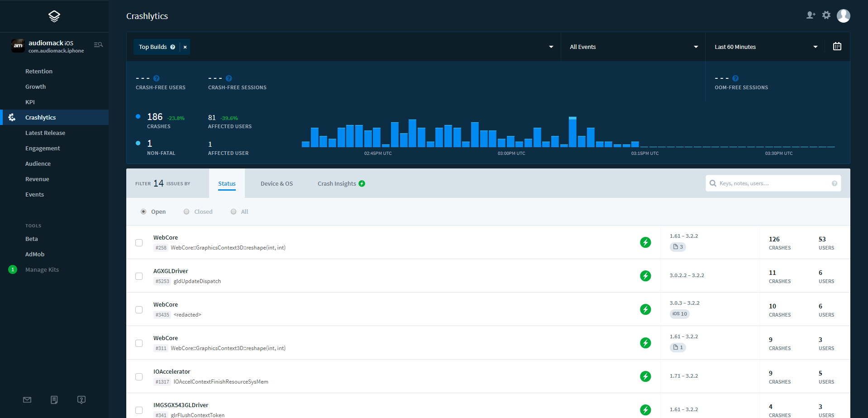Remove the Top Builds filter chip
This screenshot has height=418, width=868.
[185, 47]
